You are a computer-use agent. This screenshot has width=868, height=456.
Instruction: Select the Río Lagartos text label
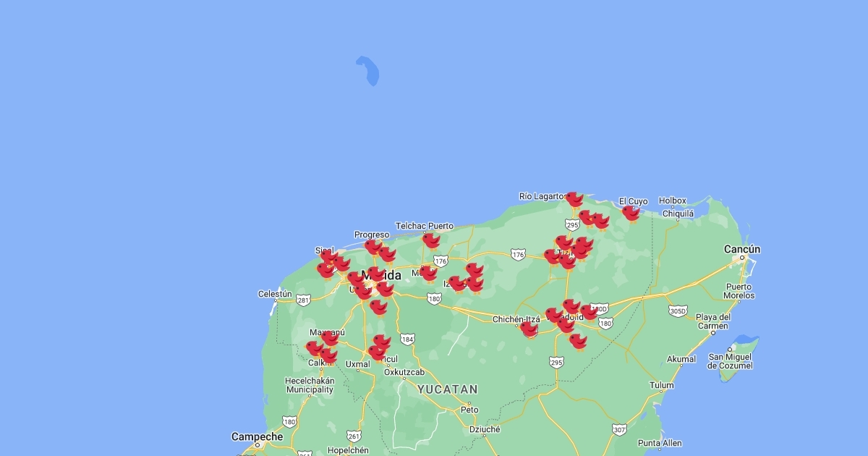(542, 196)
